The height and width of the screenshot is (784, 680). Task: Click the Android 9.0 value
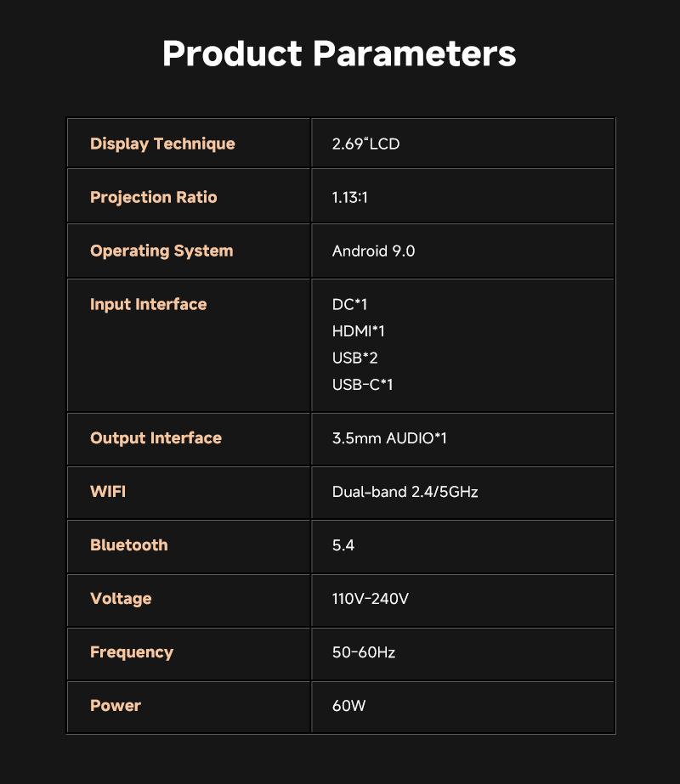(x=373, y=251)
